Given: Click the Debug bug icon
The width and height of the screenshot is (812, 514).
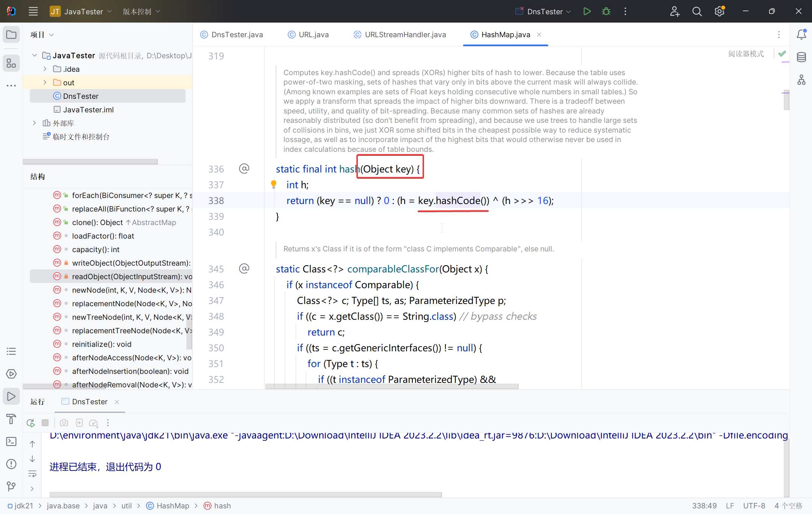Looking at the screenshot, I should point(606,11).
